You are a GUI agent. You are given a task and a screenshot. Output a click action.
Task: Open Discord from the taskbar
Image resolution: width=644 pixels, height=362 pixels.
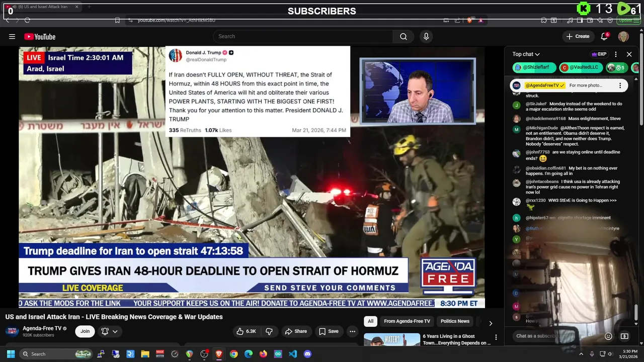(307, 354)
